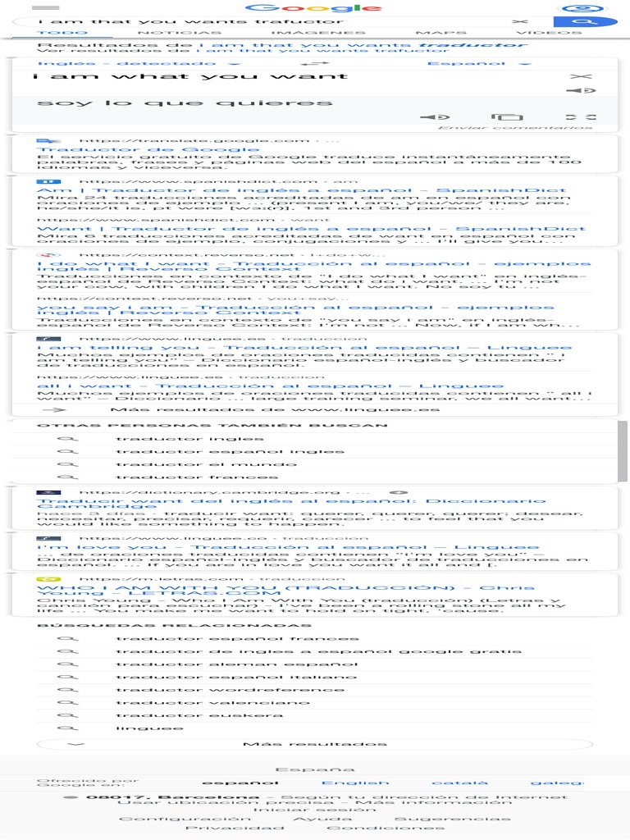Click the magnifier next to 'traductor wordreference'
The image size is (630, 840).
pos(67,690)
